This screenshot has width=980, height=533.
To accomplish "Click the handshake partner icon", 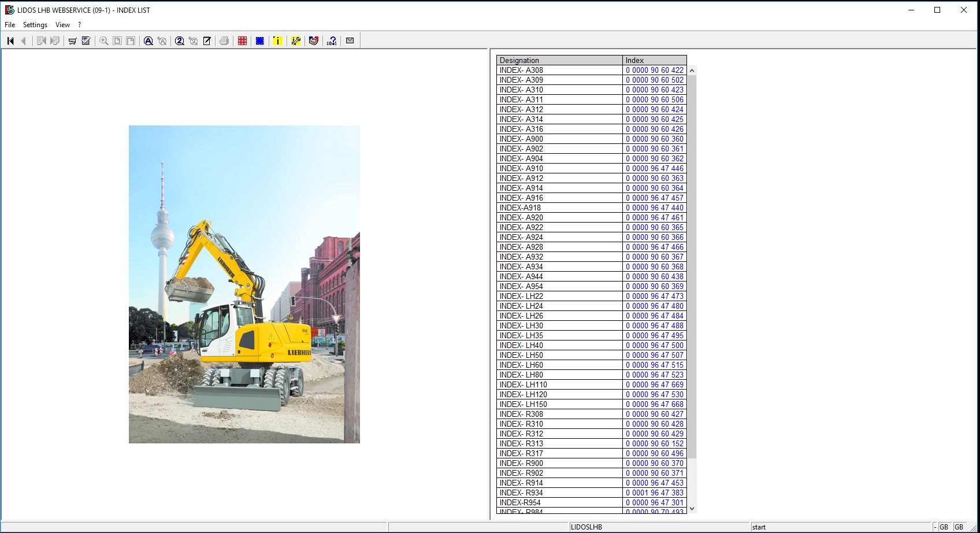I will 313,40.
